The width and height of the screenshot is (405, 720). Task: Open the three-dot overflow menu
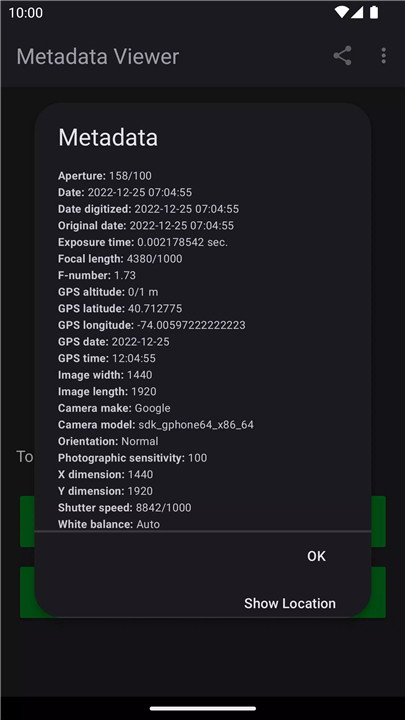[x=383, y=56]
